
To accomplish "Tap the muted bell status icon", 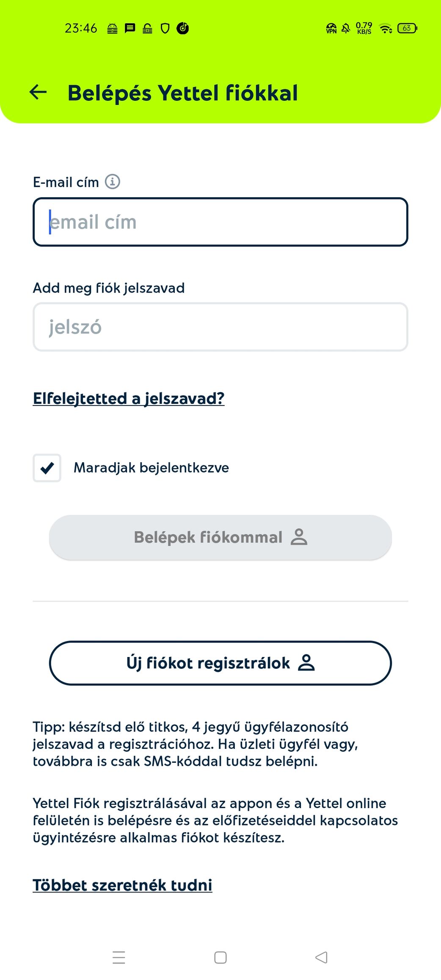I will point(346,28).
